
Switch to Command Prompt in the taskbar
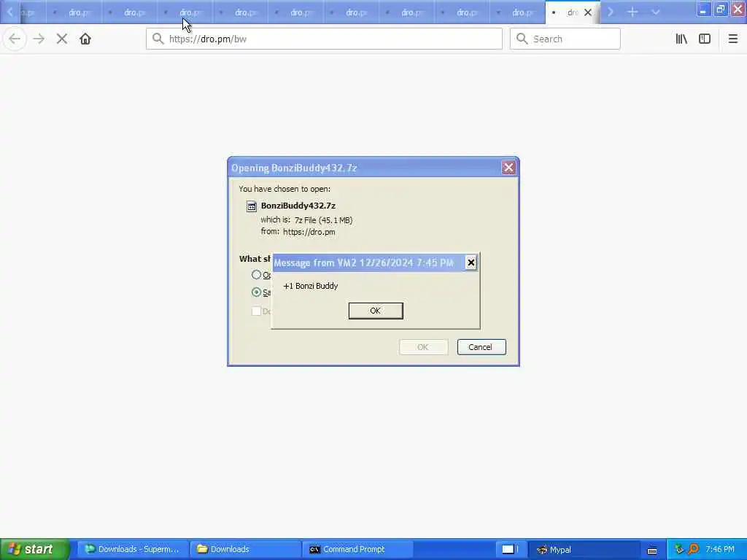(357, 549)
